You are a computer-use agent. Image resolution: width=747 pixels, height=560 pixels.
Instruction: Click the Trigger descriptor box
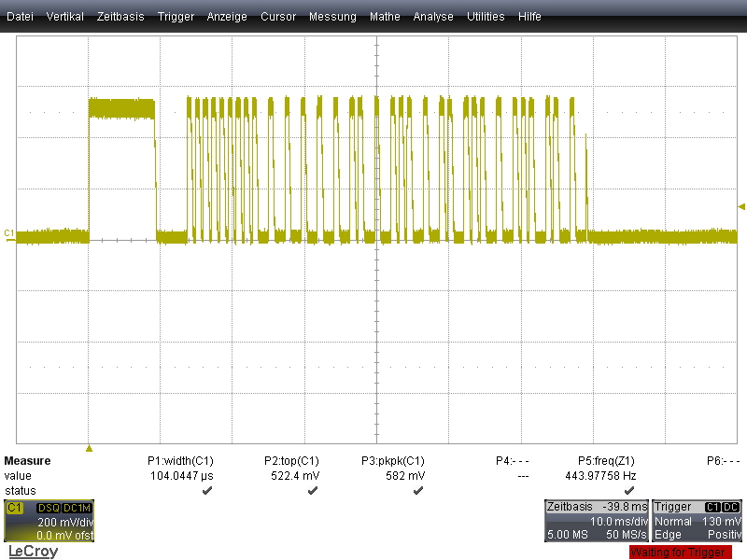click(697, 521)
